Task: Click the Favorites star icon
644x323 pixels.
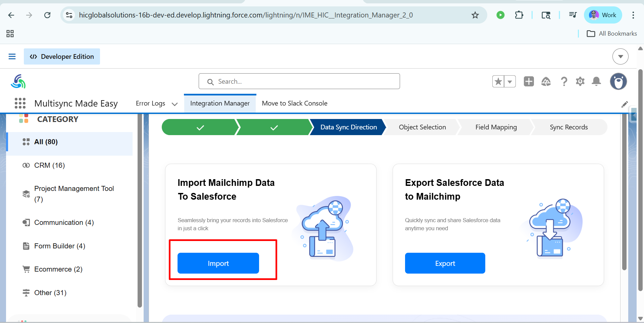Action: [498, 81]
